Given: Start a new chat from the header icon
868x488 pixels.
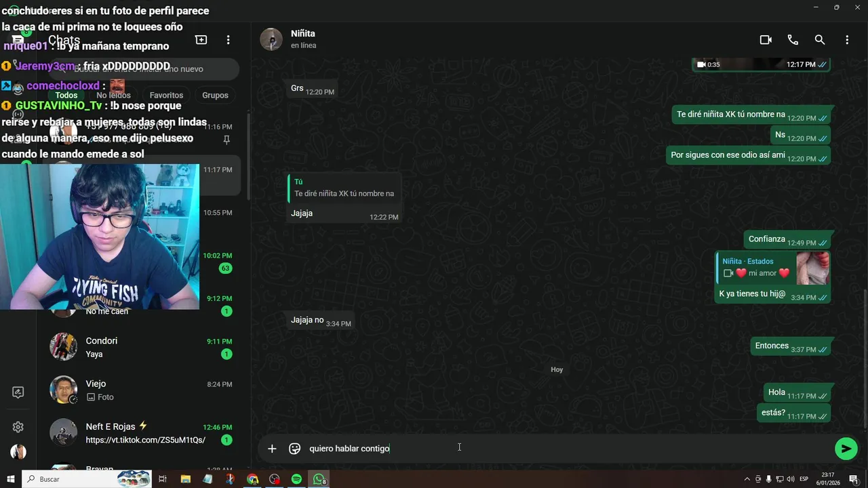Looking at the screenshot, I should click(201, 40).
